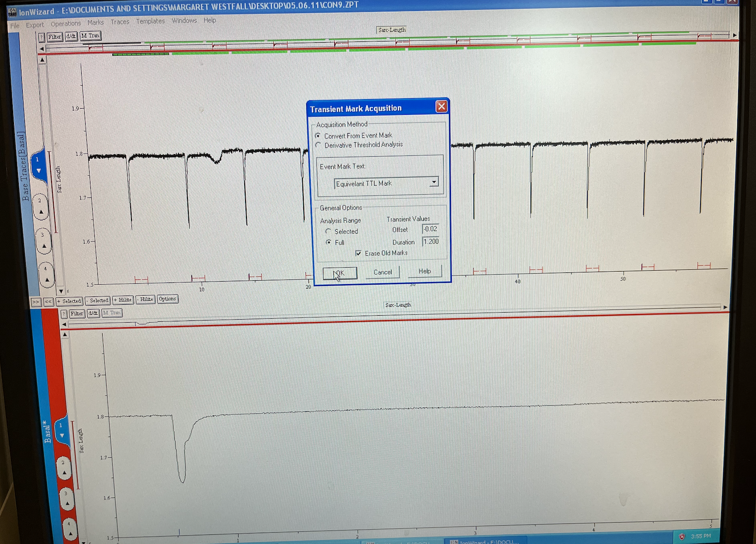
Task: Click the - Selected button
Action: tap(97, 300)
